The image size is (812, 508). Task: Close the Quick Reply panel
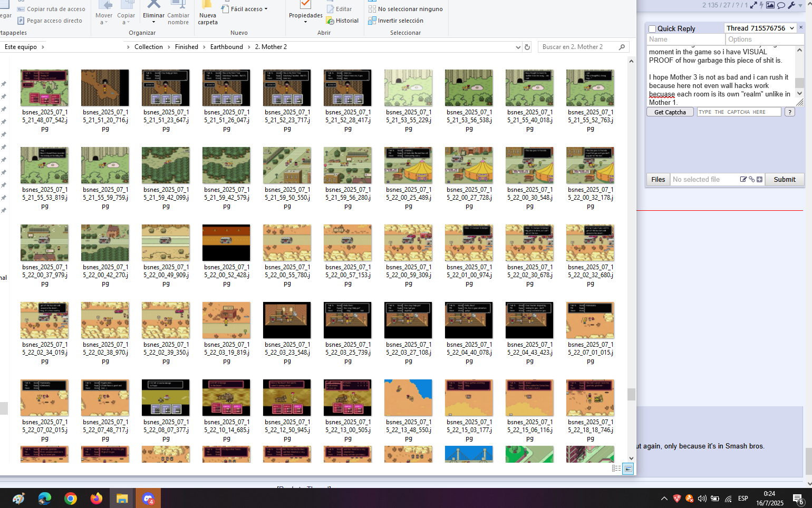coord(800,27)
